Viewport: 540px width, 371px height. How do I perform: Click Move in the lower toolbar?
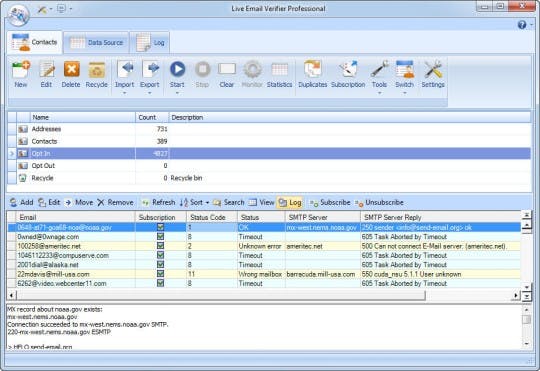(x=79, y=203)
